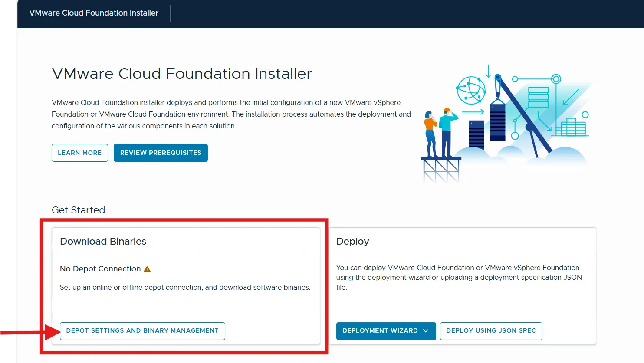The width and height of the screenshot is (644, 363).
Task: Click the header bar VMware Cloud Foundation Installer title
Action: tap(94, 13)
